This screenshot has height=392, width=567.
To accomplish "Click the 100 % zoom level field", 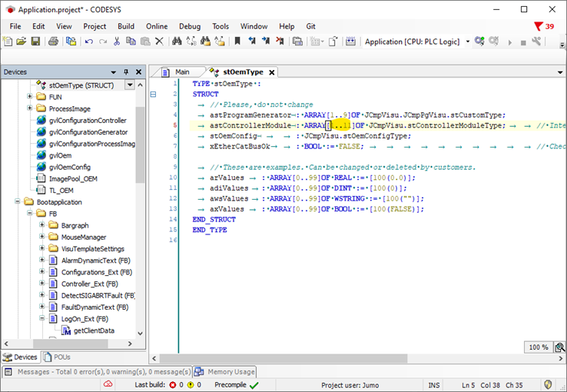I will pos(538,347).
